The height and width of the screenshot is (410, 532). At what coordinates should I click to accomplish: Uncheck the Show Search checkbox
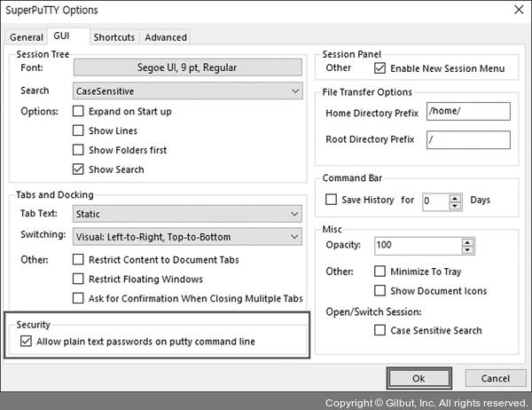79,170
